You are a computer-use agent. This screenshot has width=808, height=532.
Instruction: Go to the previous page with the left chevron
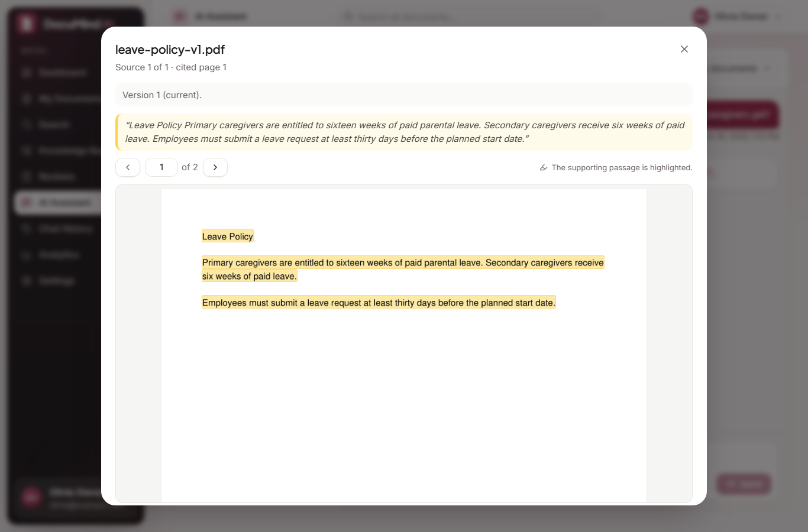(128, 167)
